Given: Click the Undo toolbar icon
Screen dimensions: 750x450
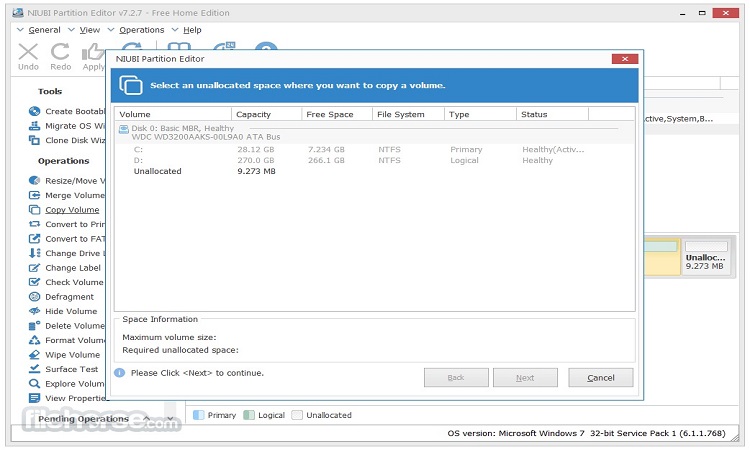Looking at the screenshot, I should pyautogui.click(x=28, y=52).
